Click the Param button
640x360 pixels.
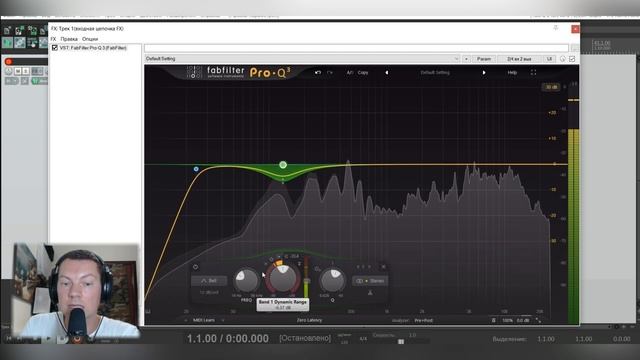(x=484, y=59)
